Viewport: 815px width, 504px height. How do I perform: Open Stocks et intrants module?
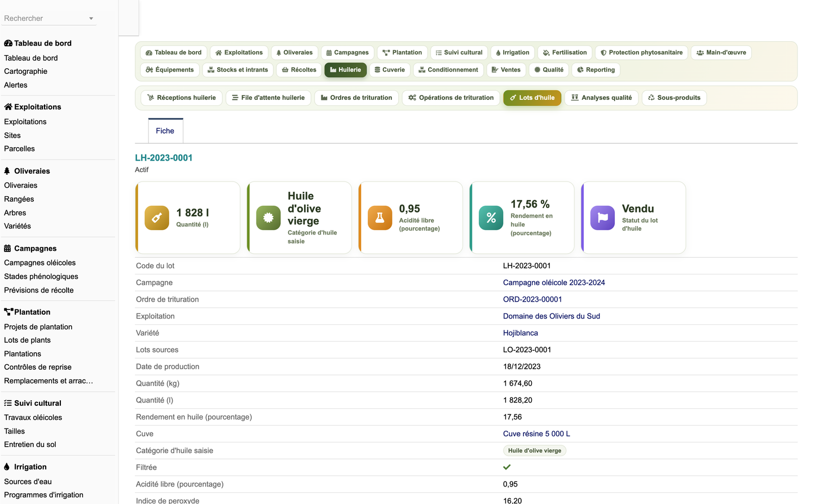tap(238, 70)
